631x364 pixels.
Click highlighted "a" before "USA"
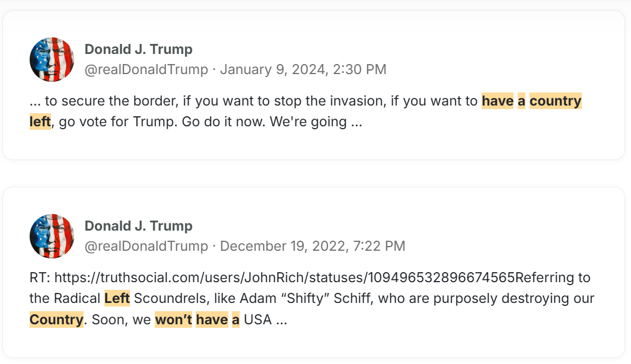pos(235,320)
